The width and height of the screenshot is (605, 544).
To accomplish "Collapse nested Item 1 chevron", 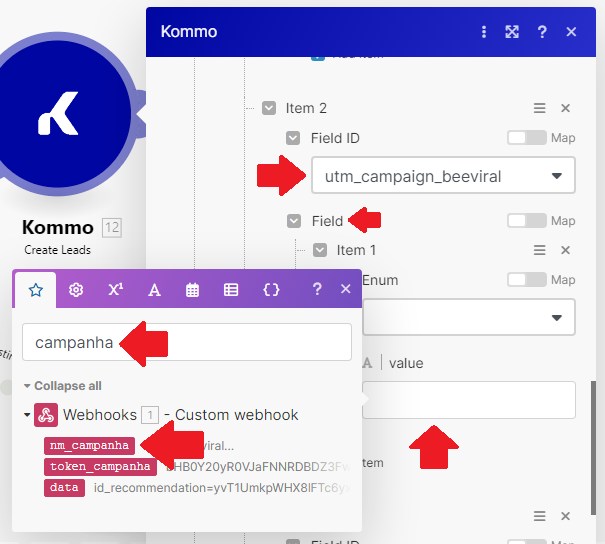I will point(320,250).
